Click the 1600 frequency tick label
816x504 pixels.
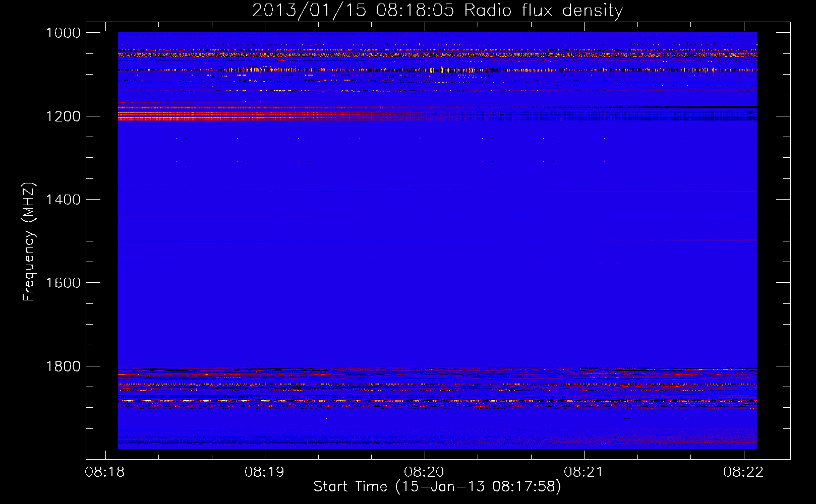[63, 283]
